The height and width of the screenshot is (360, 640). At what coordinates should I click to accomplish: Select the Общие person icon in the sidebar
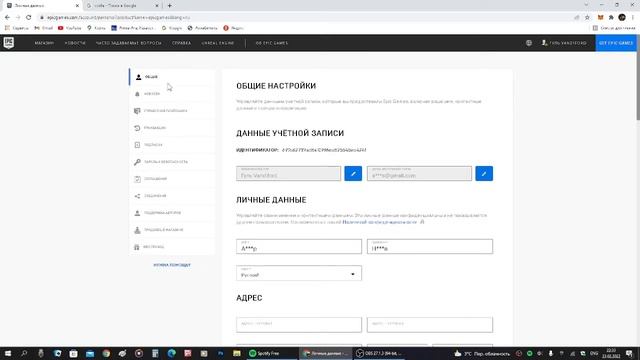tap(138, 77)
